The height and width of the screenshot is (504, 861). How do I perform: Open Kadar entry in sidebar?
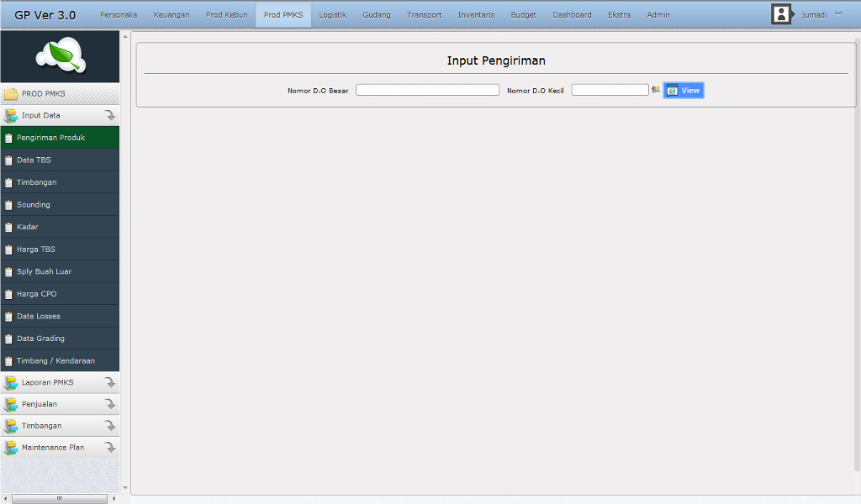click(60, 227)
